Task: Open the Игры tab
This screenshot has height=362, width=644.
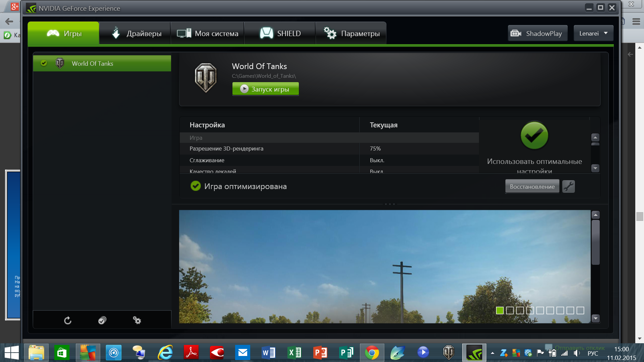Action: (x=63, y=33)
